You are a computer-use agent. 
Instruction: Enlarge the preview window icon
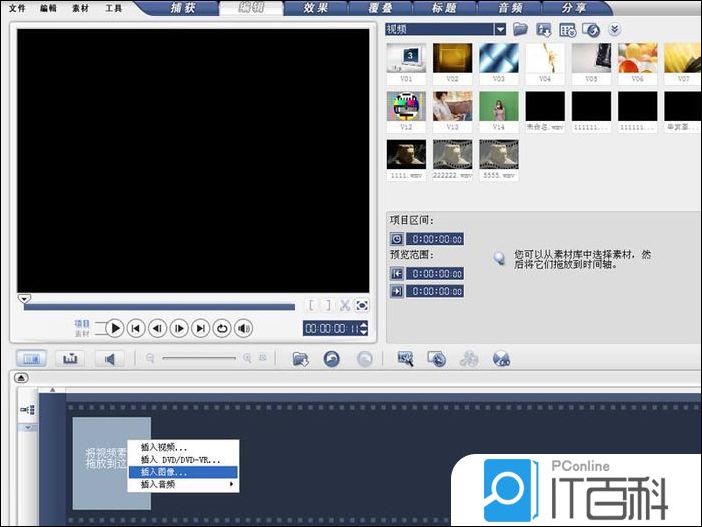point(362,306)
